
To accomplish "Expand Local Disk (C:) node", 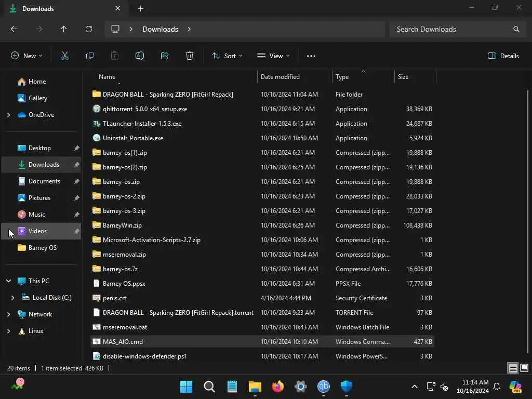I will (x=12, y=298).
